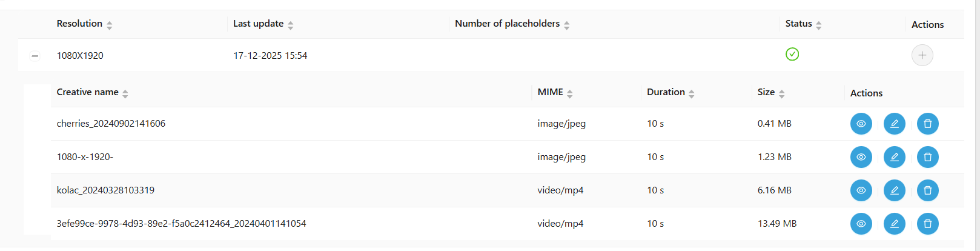
Task: Edit the 13.49 MB video creative
Action: click(894, 224)
